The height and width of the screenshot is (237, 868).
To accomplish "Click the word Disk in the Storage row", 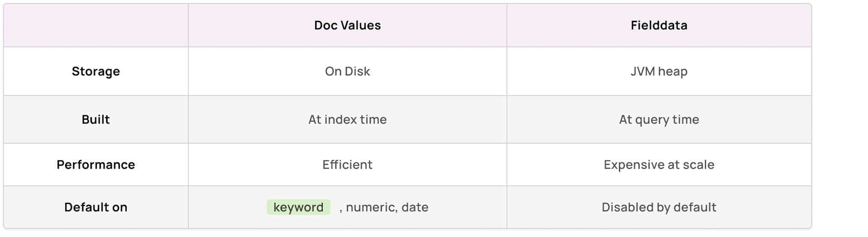I will point(358,71).
